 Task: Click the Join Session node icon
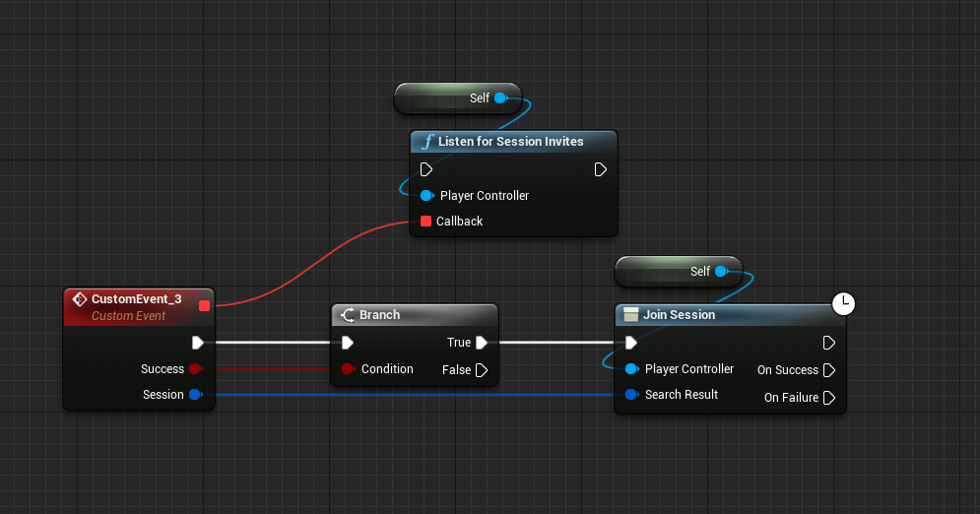click(631, 315)
